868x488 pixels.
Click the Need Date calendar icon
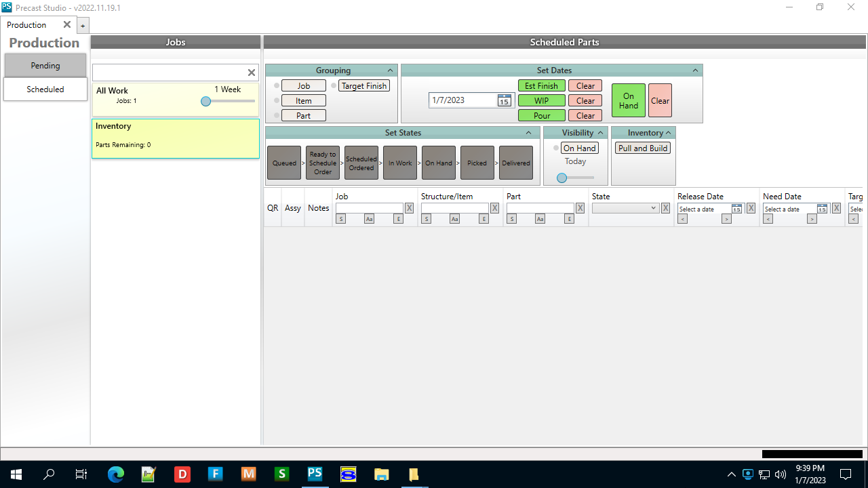pos(822,209)
